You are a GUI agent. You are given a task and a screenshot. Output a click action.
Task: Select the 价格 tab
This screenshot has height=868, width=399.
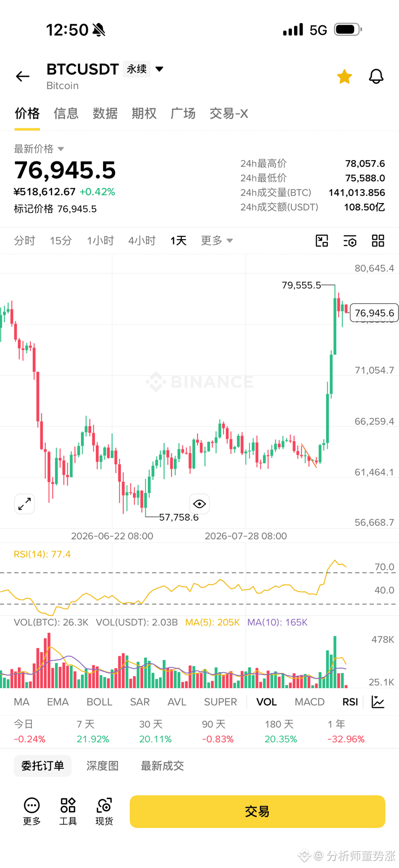click(x=27, y=113)
